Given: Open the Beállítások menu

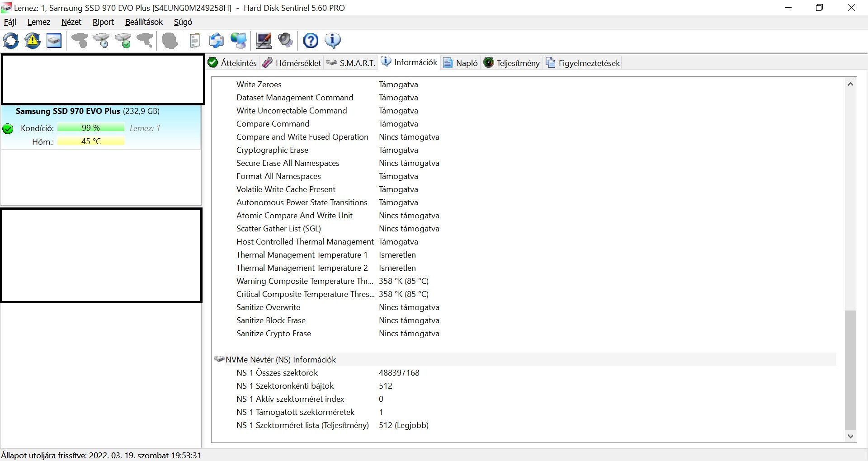Looking at the screenshot, I should point(144,22).
